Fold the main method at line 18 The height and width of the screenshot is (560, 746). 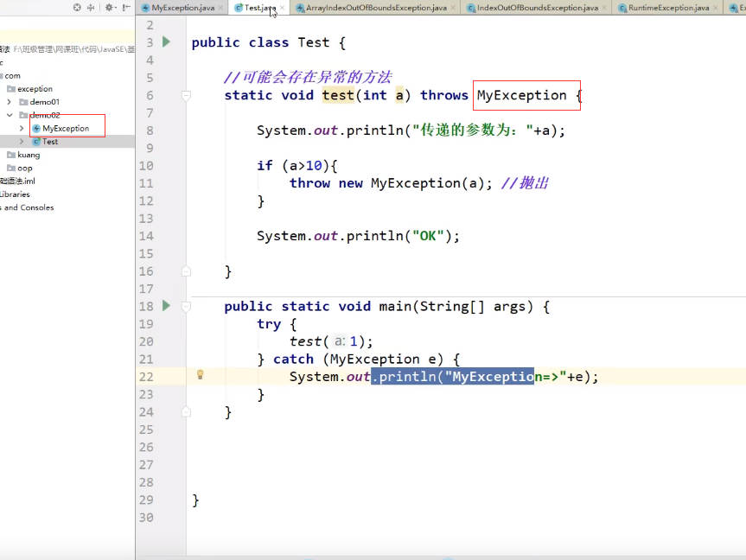tap(187, 307)
